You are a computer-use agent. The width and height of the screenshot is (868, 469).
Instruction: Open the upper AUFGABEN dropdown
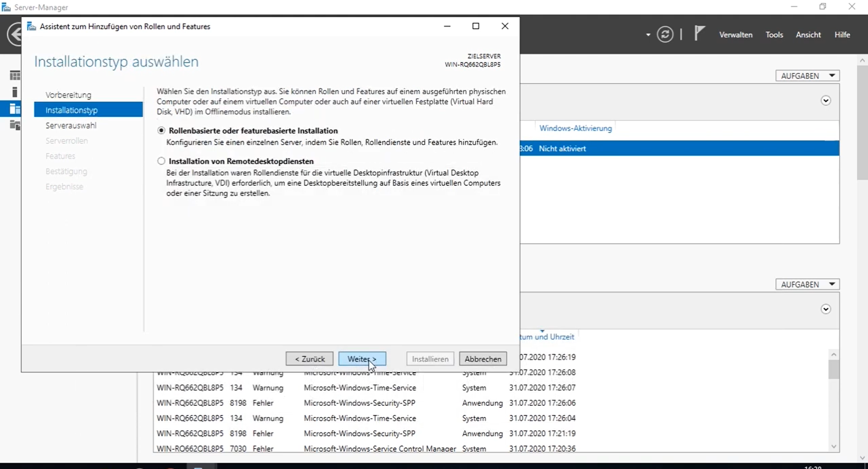pyautogui.click(x=807, y=76)
